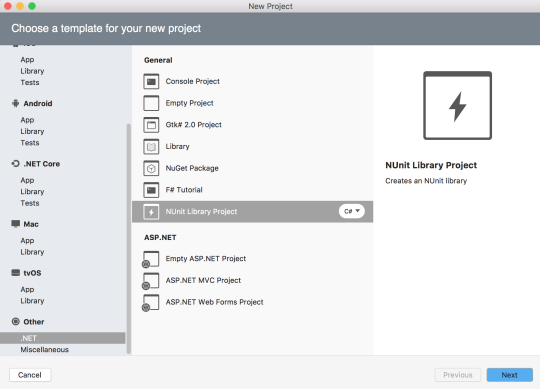The image size is (540, 389).
Task: Pick the Gtk# 2.0 Project icon
Action: [151, 125]
